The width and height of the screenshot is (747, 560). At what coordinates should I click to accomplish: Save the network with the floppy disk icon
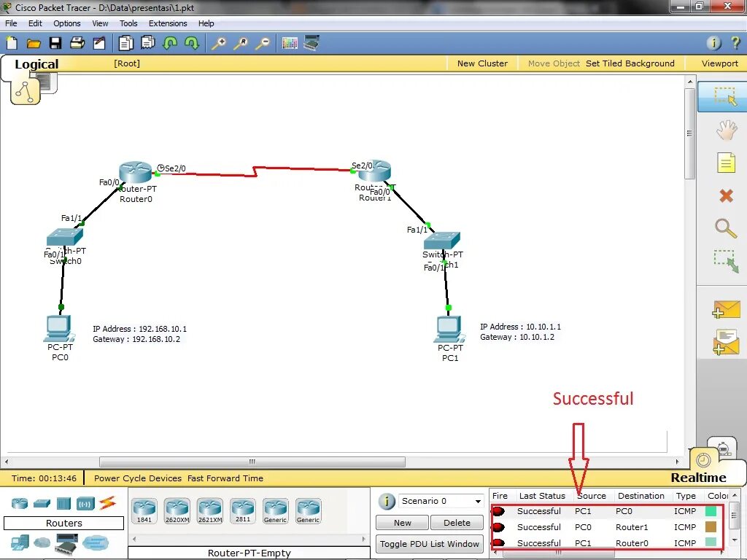click(55, 43)
